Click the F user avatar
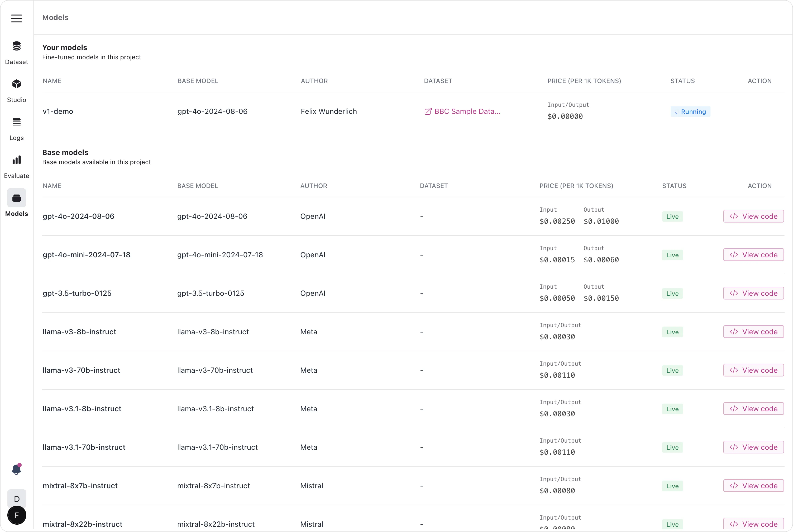793x532 pixels. click(x=17, y=515)
